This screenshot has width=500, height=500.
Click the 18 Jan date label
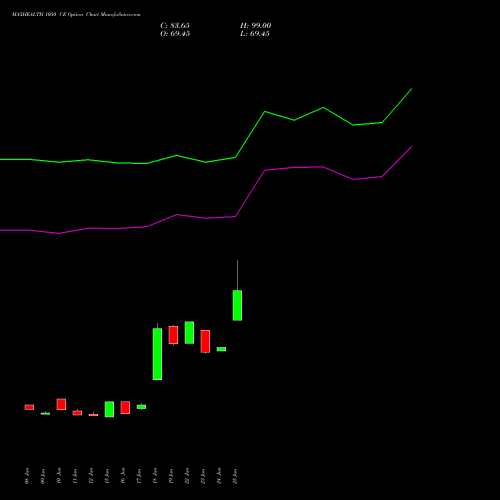pos(155,476)
